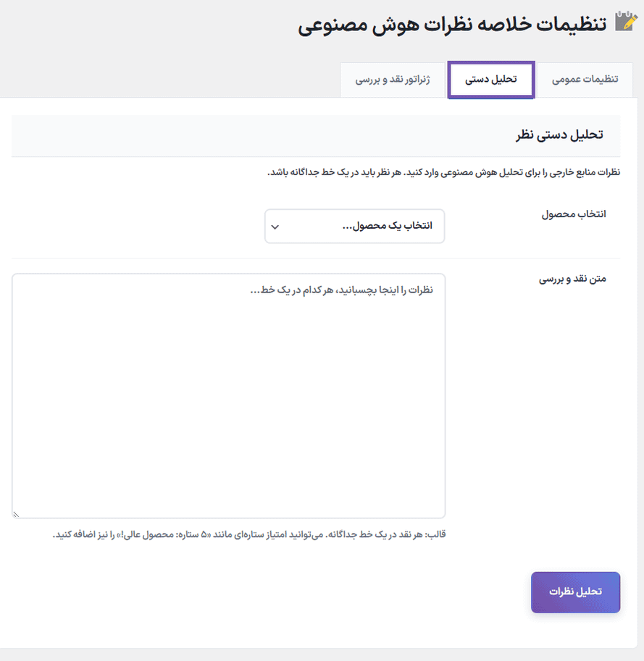Open the ژنراتور نقد و بررسی tab
The height and width of the screenshot is (661, 644).
click(x=392, y=79)
